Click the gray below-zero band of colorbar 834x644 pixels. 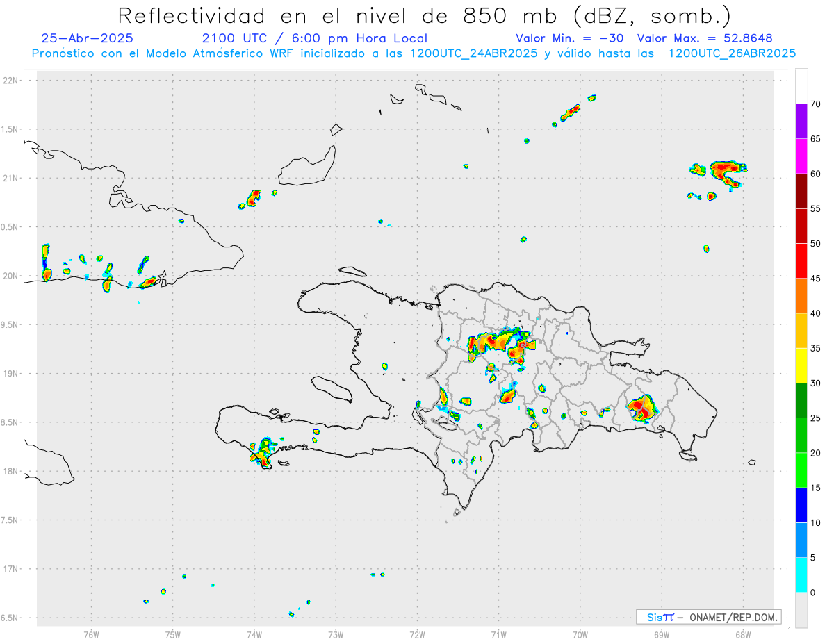click(x=801, y=610)
